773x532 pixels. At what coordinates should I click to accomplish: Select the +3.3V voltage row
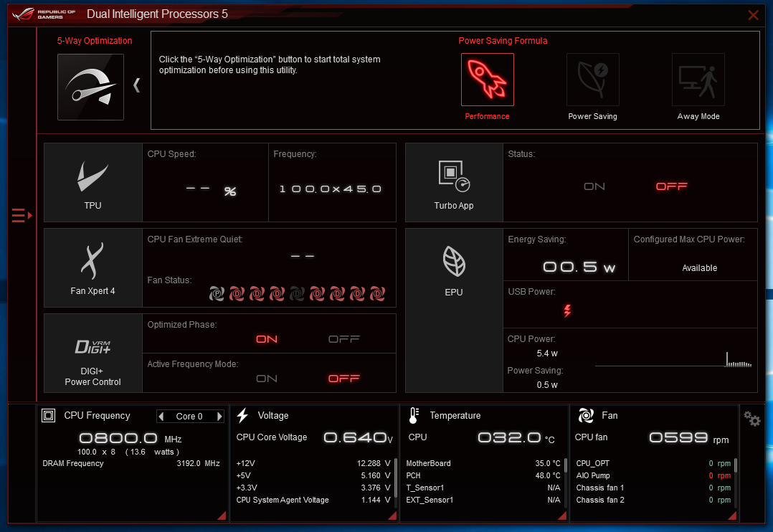[313, 488]
